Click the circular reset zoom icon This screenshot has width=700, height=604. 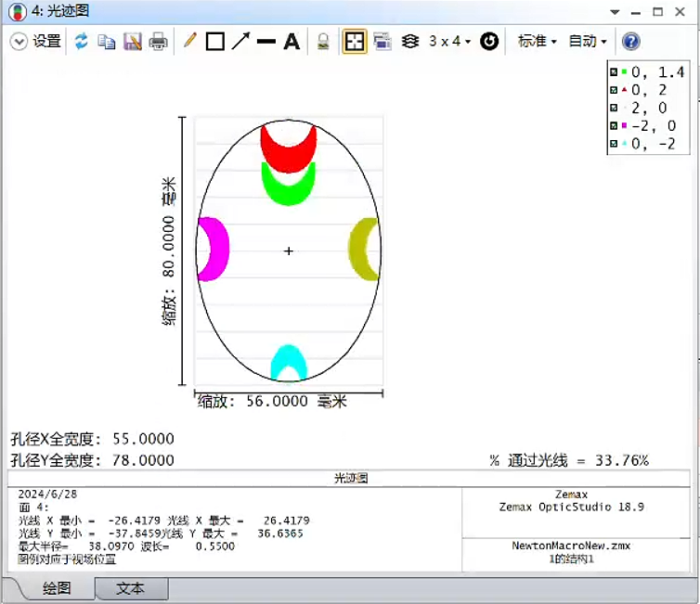[489, 42]
